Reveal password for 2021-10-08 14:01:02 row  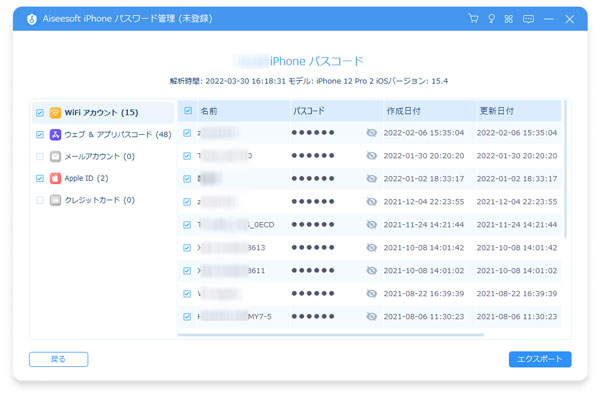click(371, 270)
